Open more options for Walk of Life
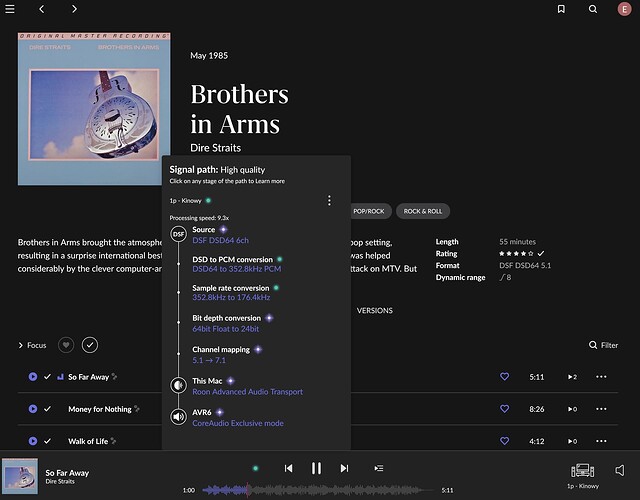This screenshot has width=640, height=500. (601, 441)
